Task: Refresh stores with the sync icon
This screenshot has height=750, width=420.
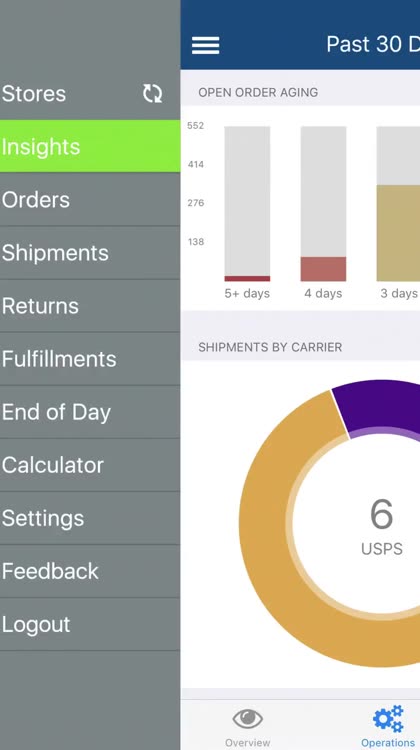Action: 152,93
